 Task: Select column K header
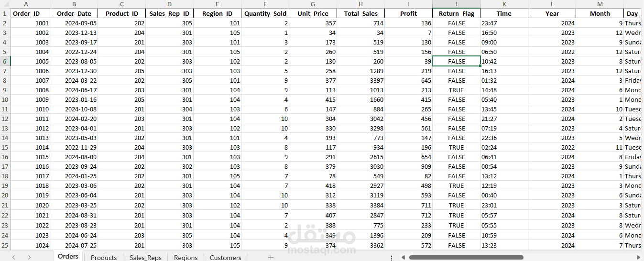(504, 4)
